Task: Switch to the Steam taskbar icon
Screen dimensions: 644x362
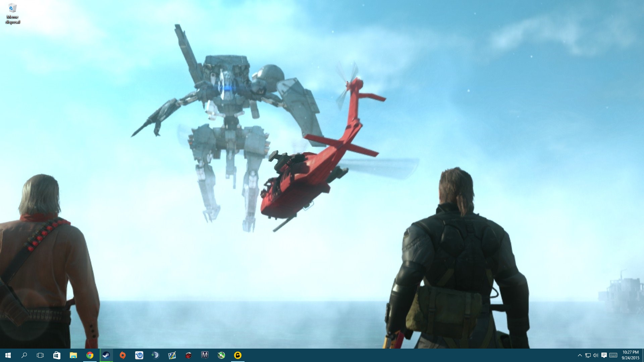Action: 106,355
